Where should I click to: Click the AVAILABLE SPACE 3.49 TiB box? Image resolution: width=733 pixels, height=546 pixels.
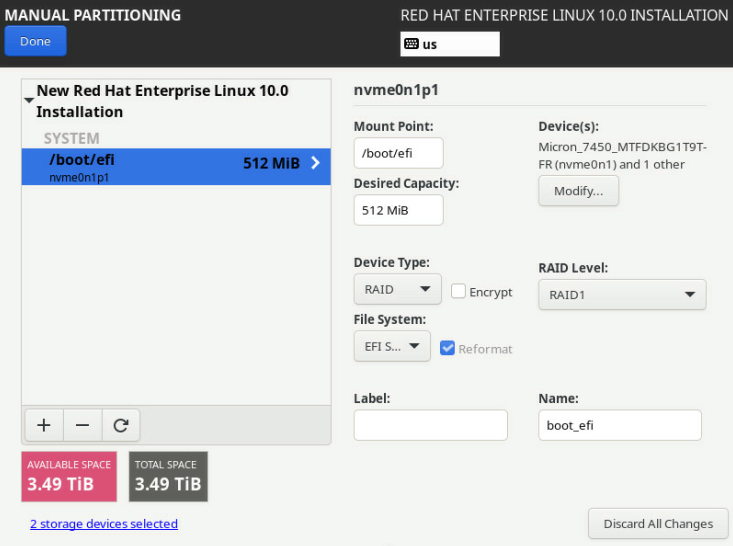click(69, 476)
